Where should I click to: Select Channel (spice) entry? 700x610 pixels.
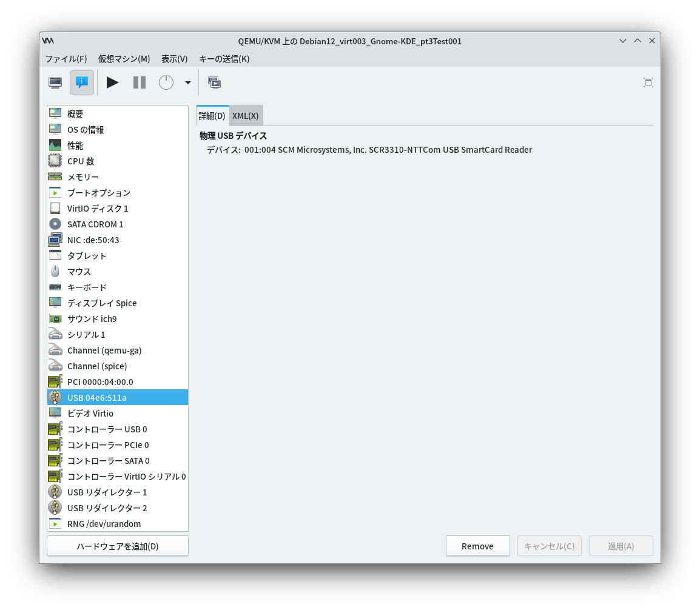pos(118,366)
